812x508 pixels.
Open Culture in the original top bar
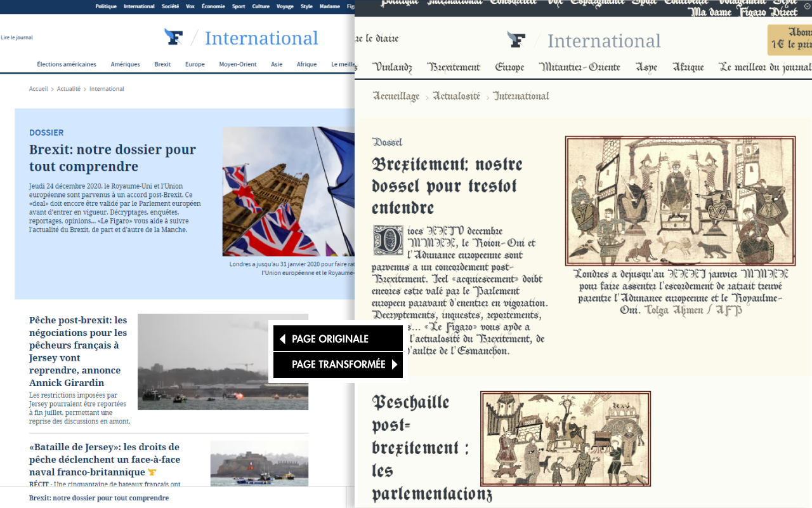[x=261, y=6]
